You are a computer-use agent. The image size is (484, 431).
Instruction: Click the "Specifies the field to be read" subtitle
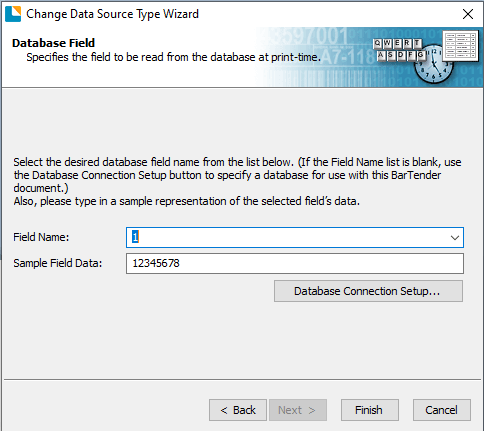coord(173,57)
